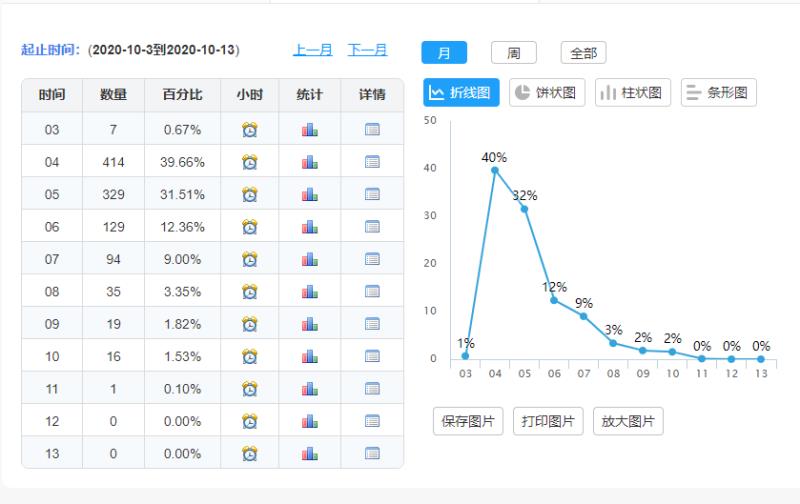
Task: Click the statistics icon for row 13
Action: 309,453
